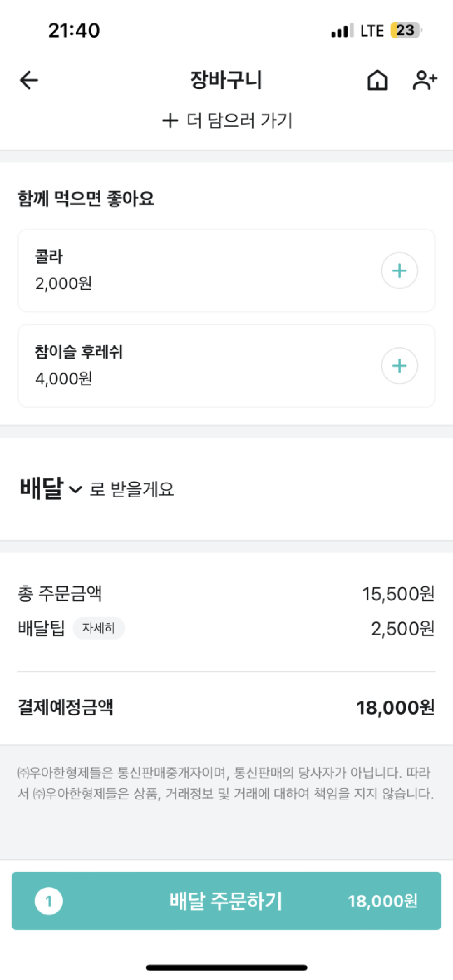Open 배달팁 자세히 details
Viewport: 453px width, 980px height.
[98, 628]
